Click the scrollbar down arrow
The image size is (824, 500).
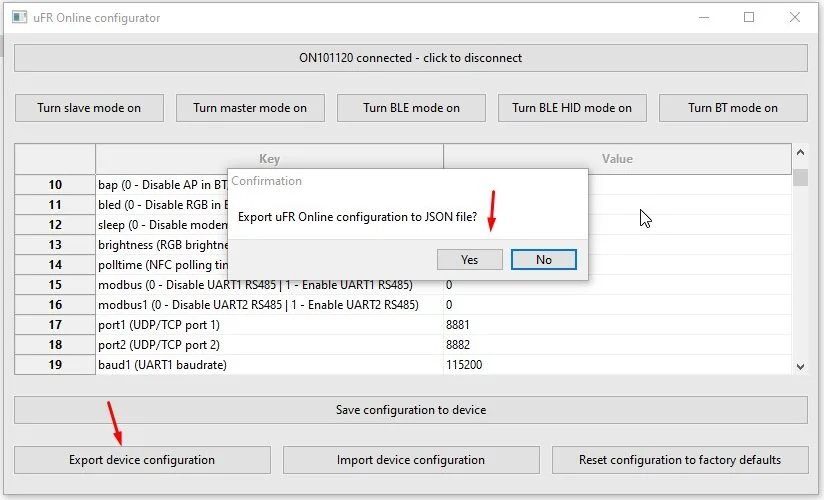click(x=800, y=366)
